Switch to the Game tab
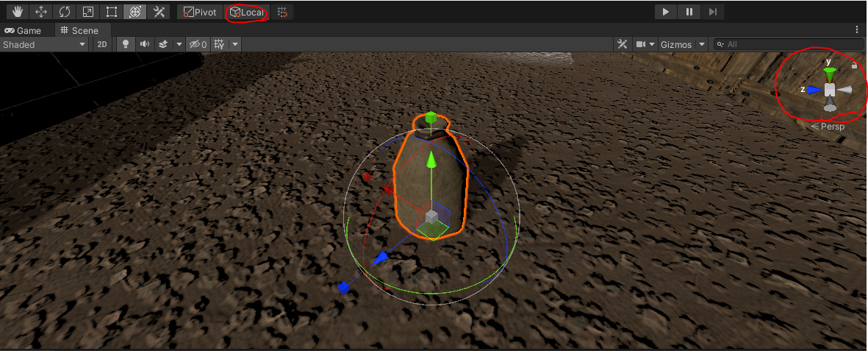The image size is (868, 351). tap(24, 30)
